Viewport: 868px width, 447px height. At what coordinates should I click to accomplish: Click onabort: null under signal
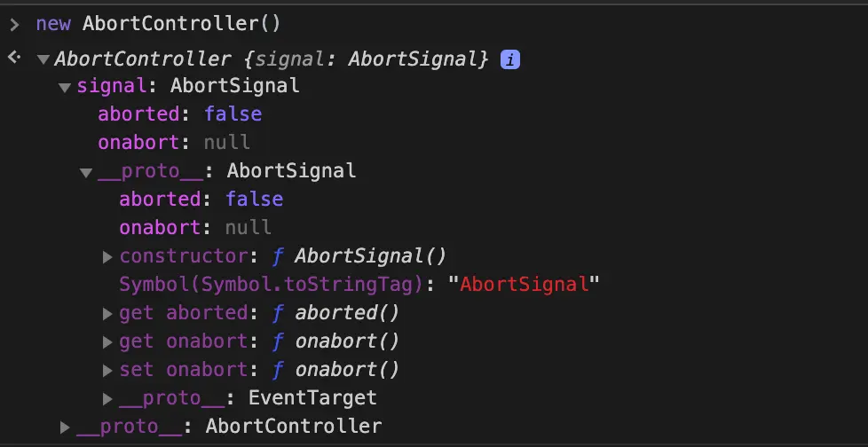pos(174,143)
